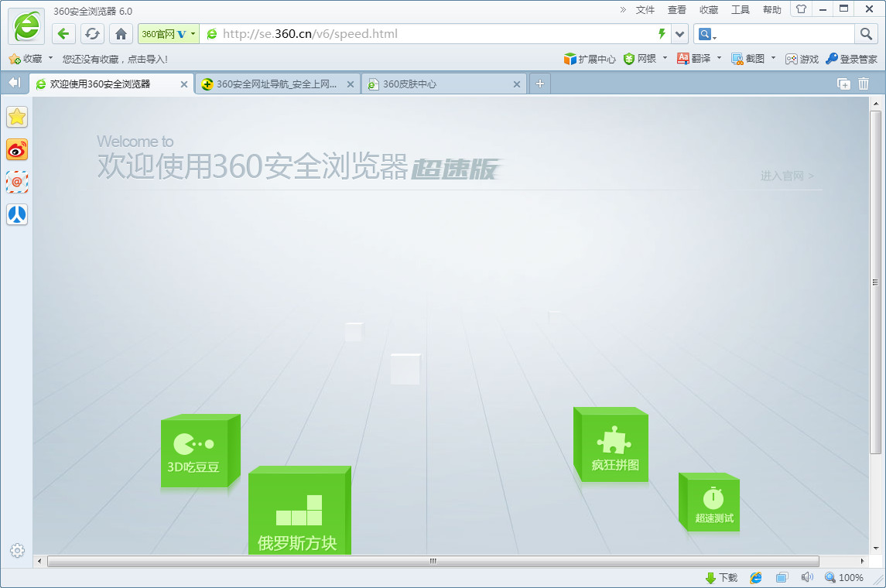Open the skin shirt icon
Image resolution: width=886 pixels, height=588 pixels.
tap(801, 9)
